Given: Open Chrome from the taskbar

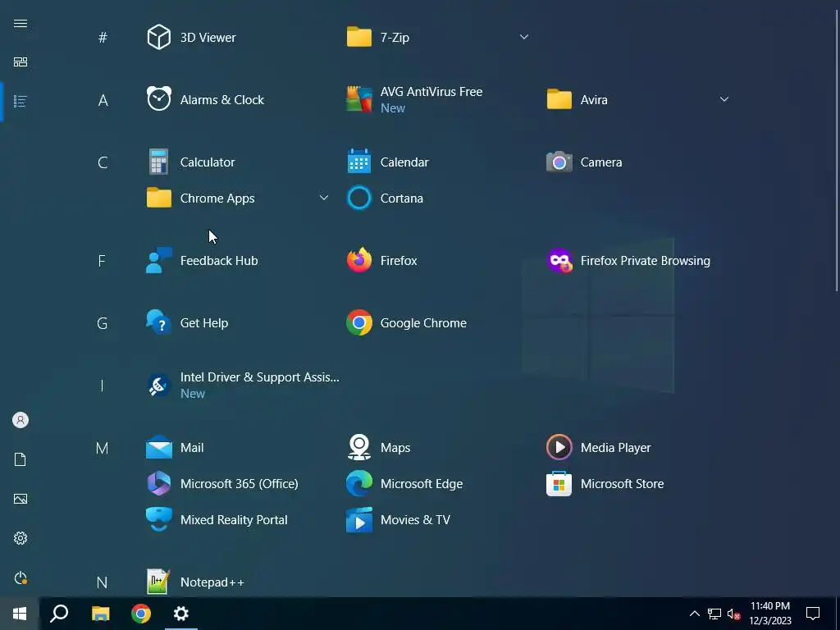Looking at the screenshot, I should tap(141, 614).
